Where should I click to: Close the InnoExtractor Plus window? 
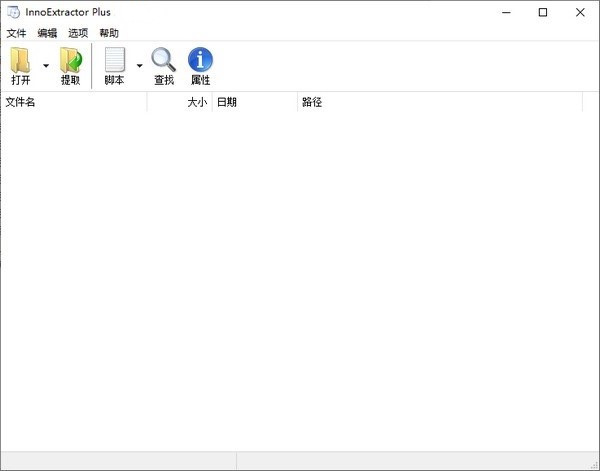point(580,12)
